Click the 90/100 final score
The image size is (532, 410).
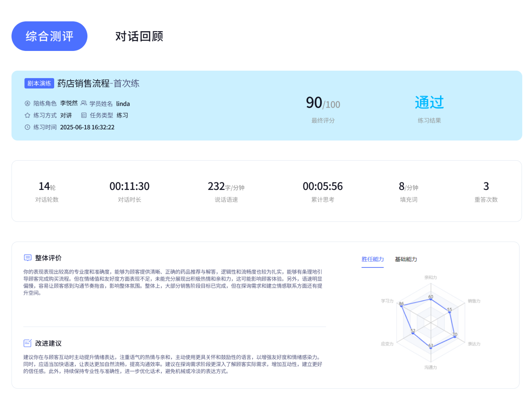[x=322, y=103]
